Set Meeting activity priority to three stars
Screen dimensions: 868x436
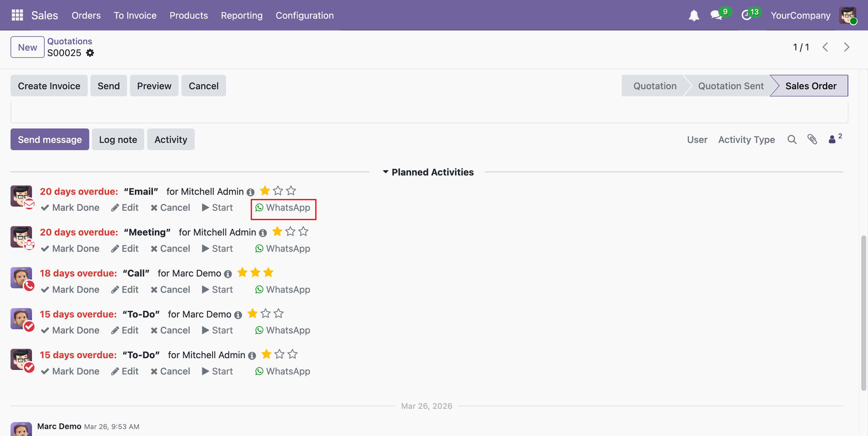point(303,232)
